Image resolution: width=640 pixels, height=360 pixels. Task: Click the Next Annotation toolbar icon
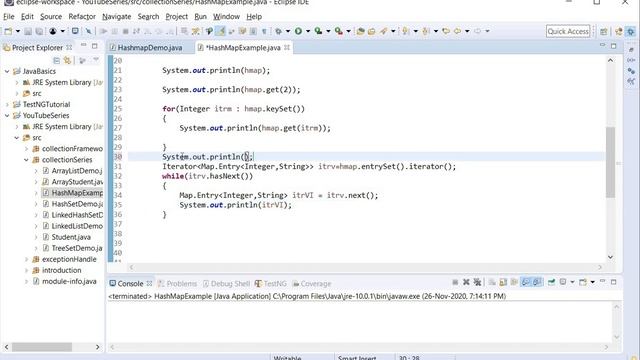click(x=406, y=31)
